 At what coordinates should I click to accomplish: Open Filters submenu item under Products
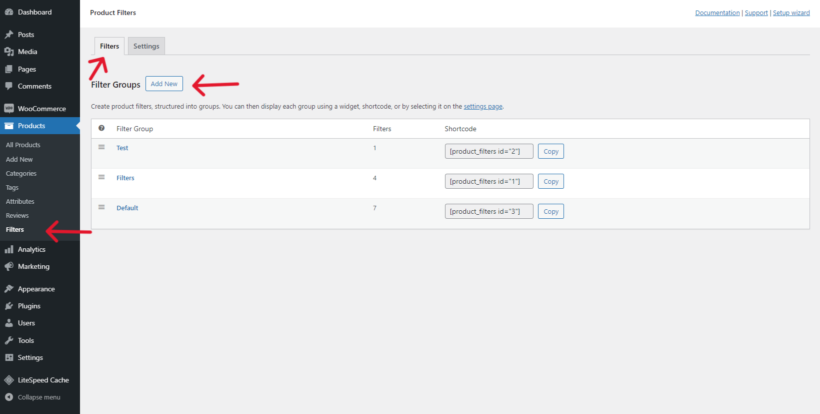click(x=15, y=229)
